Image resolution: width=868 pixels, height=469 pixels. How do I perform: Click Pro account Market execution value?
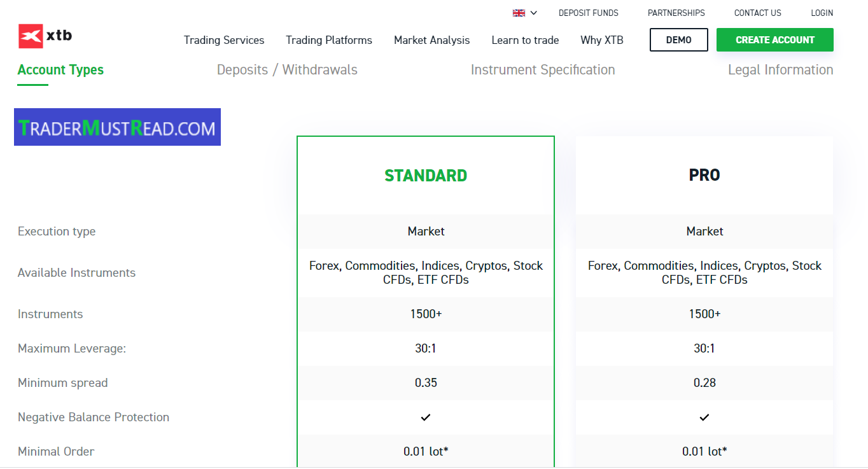click(704, 232)
